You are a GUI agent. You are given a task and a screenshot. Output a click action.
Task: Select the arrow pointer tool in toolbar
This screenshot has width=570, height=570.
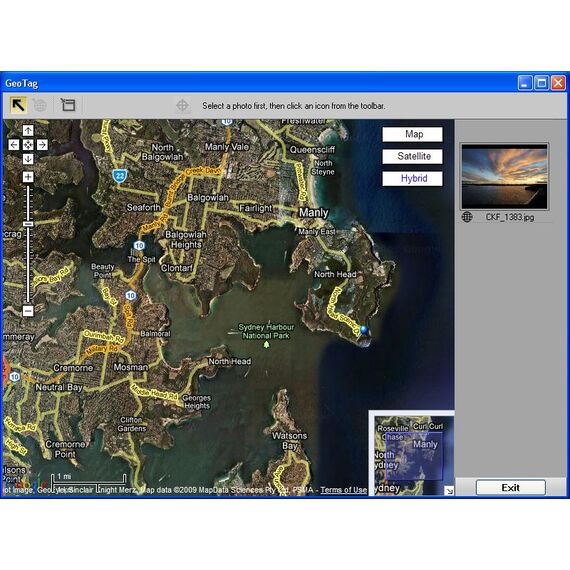point(18,105)
